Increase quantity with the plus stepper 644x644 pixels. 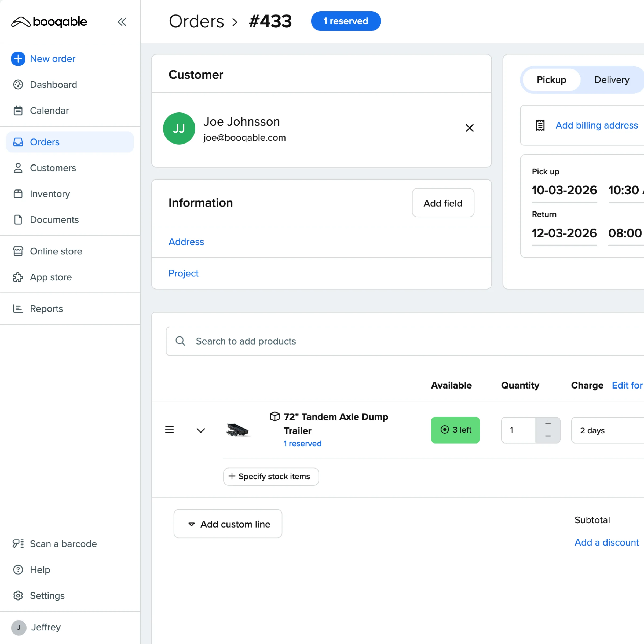click(548, 424)
